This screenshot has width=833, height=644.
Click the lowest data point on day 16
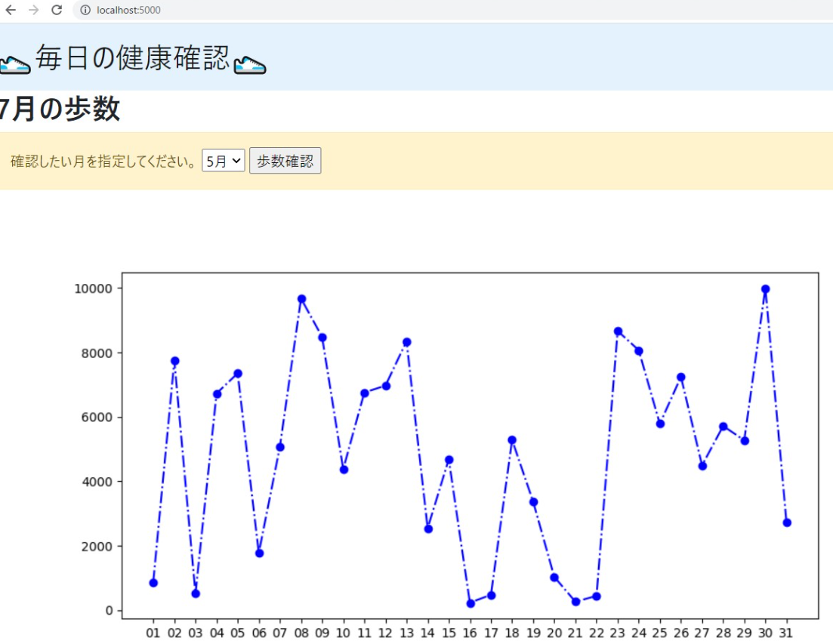[x=470, y=603]
